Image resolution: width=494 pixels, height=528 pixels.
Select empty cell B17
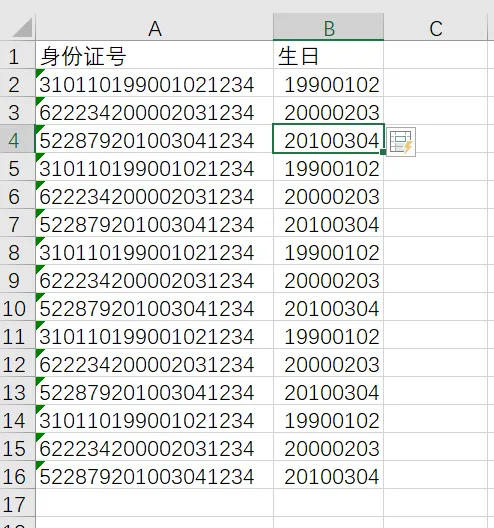328,503
